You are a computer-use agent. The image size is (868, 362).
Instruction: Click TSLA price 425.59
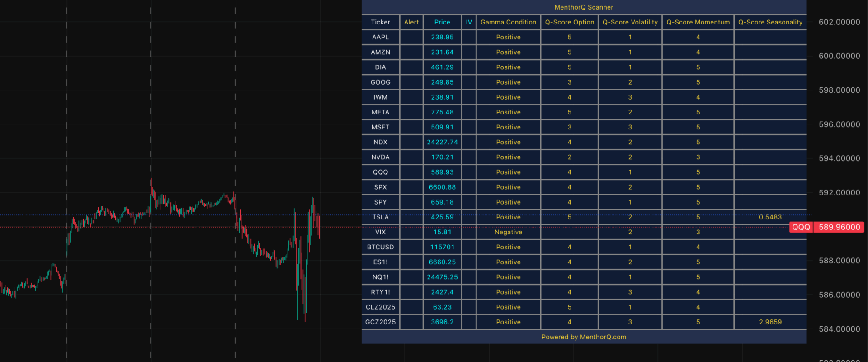tap(442, 217)
